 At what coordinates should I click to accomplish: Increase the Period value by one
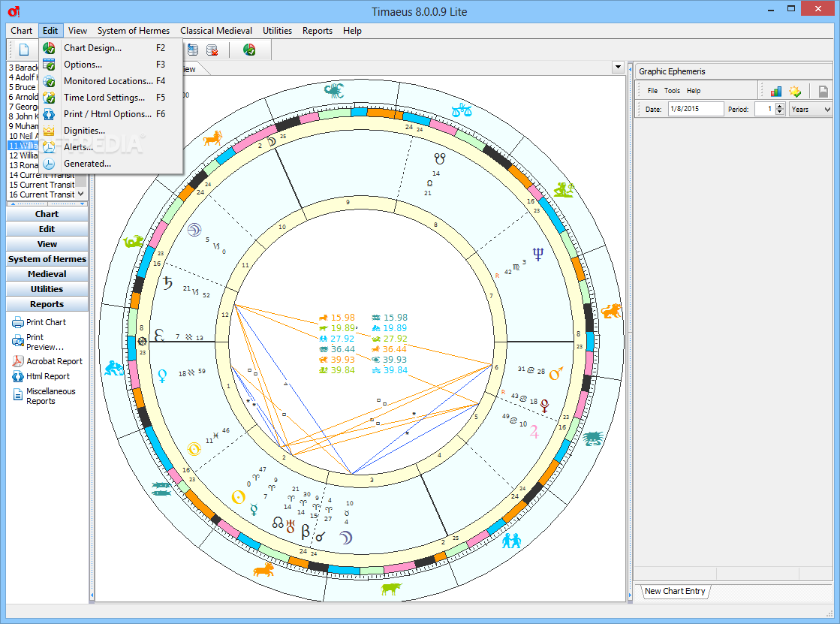tap(780, 106)
